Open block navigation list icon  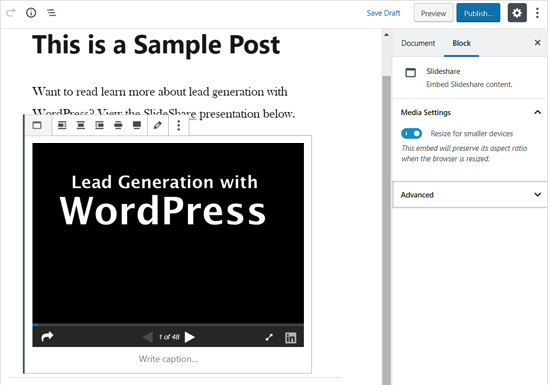click(51, 13)
